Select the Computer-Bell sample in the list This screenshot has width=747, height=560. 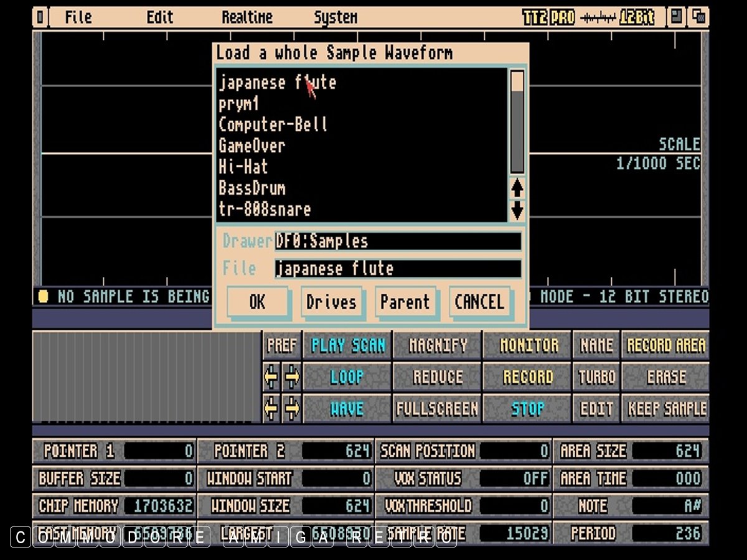[273, 124]
